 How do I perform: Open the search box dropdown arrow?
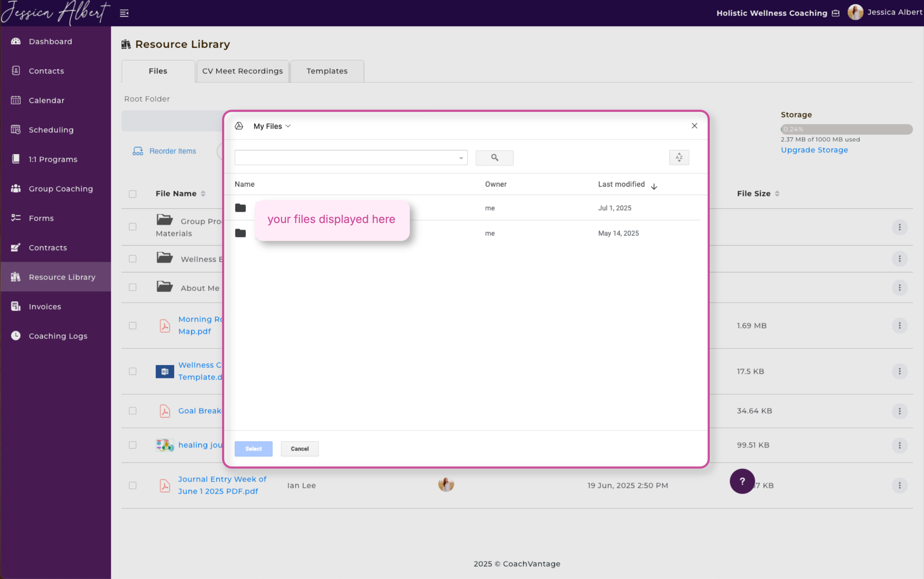tap(461, 158)
